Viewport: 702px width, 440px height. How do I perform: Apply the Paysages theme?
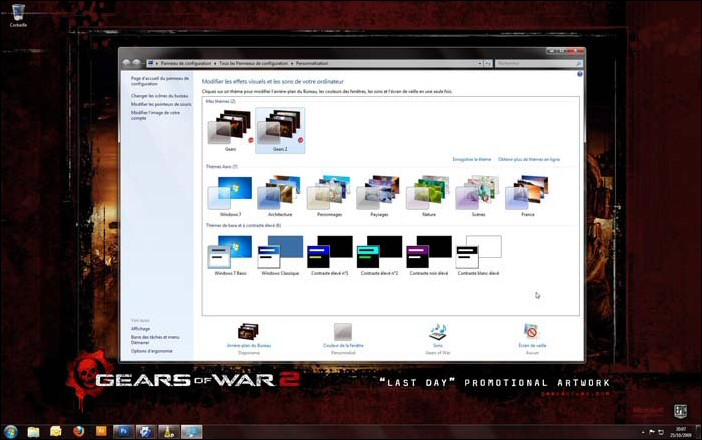coord(379,196)
